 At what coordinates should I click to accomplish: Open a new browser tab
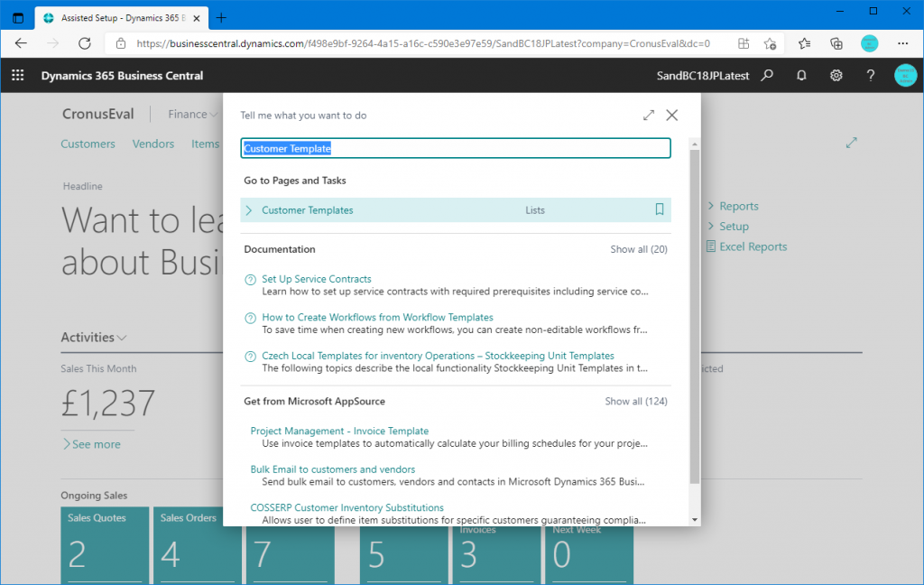[x=221, y=18]
